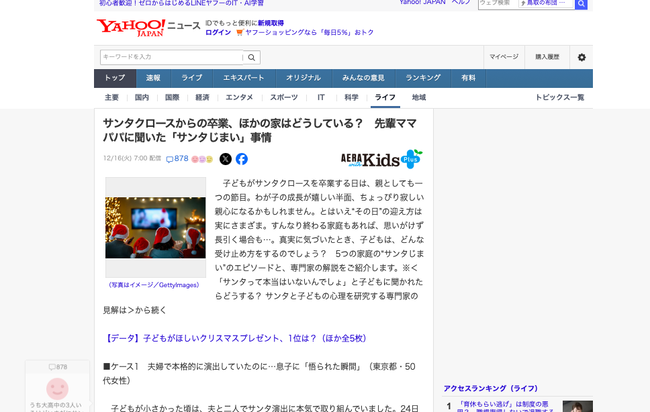Click the emoji reaction icons beside comments
This screenshot has height=412, width=650.
(x=202, y=159)
